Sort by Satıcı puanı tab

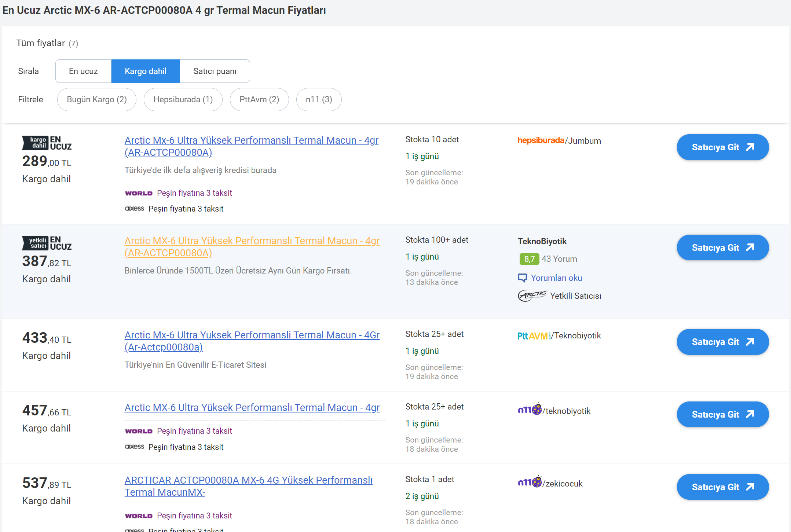215,71
